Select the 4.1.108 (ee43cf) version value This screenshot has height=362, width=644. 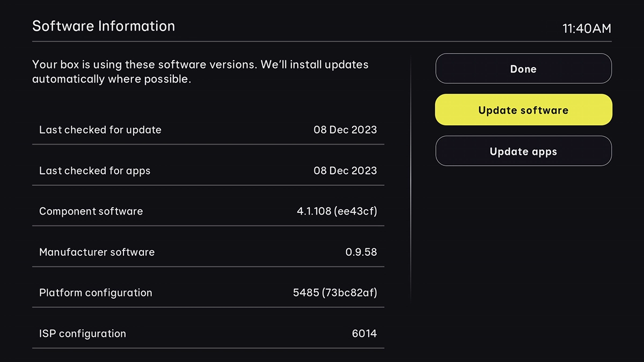[338, 211]
